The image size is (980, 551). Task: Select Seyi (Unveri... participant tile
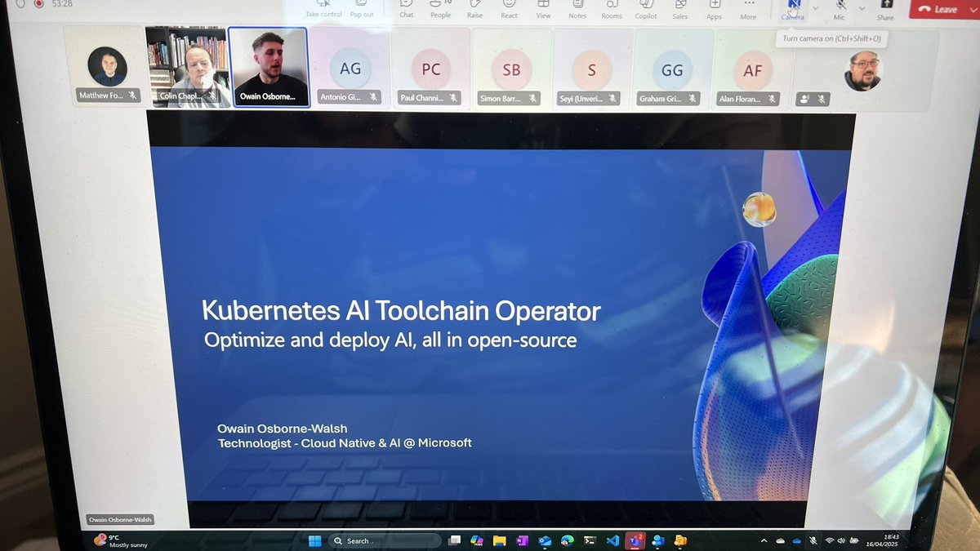coord(592,69)
